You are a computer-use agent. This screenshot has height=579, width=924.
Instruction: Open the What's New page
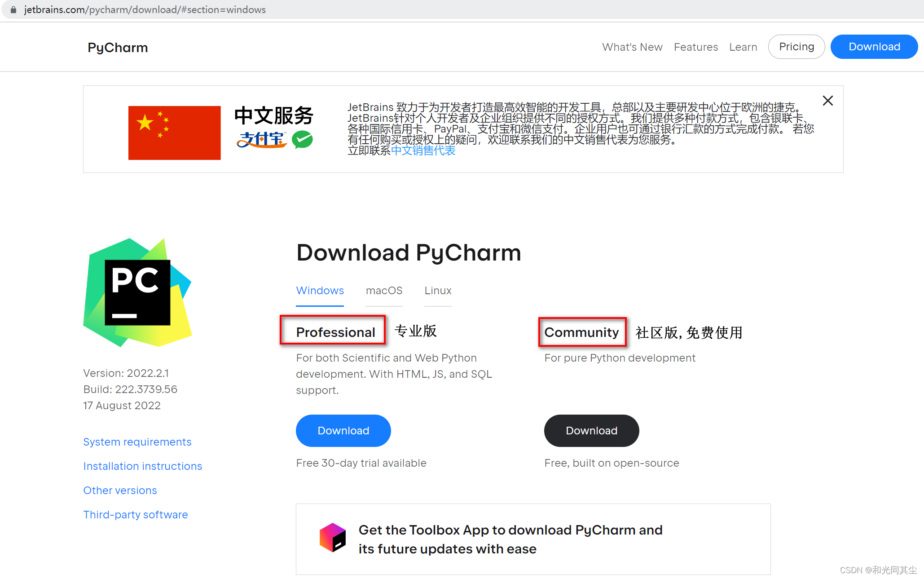(632, 47)
